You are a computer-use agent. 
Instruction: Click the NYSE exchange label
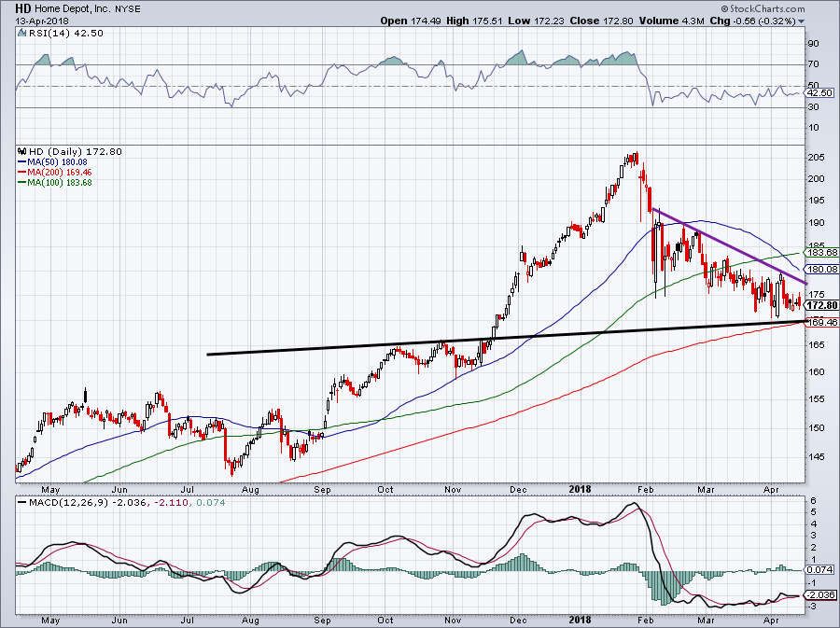coord(128,9)
